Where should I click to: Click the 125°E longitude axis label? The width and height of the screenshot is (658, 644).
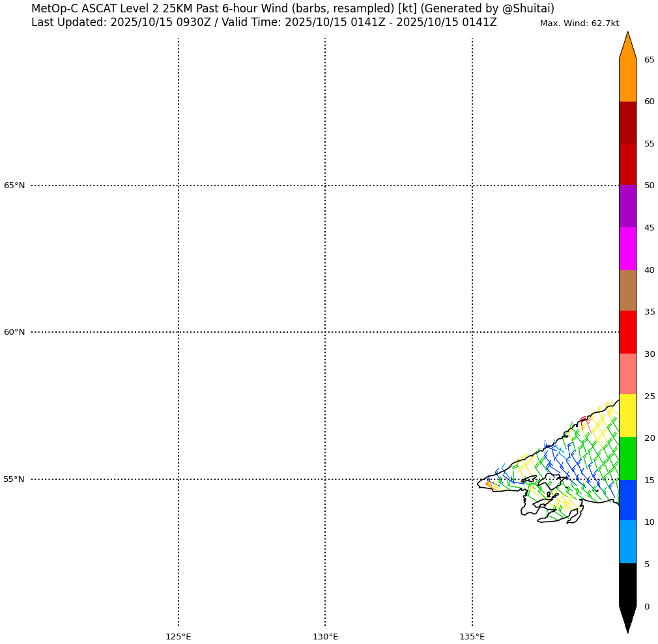(x=178, y=636)
